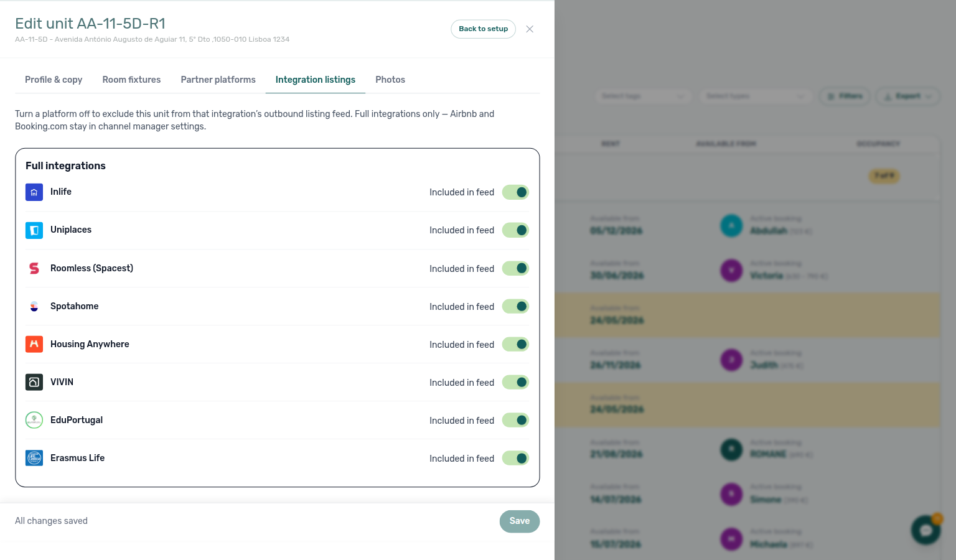The height and width of the screenshot is (560, 956).
Task: Click the VIVIN platform name
Action: click(x=62, y=382)
